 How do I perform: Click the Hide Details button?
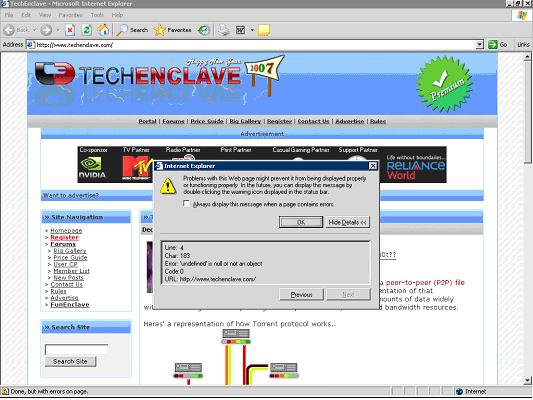(x=347, y=222)
